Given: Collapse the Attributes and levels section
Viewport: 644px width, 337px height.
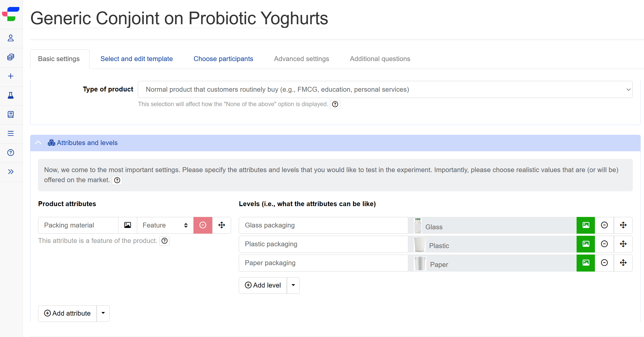Looking at the screenshot, I should click(38, 143).
